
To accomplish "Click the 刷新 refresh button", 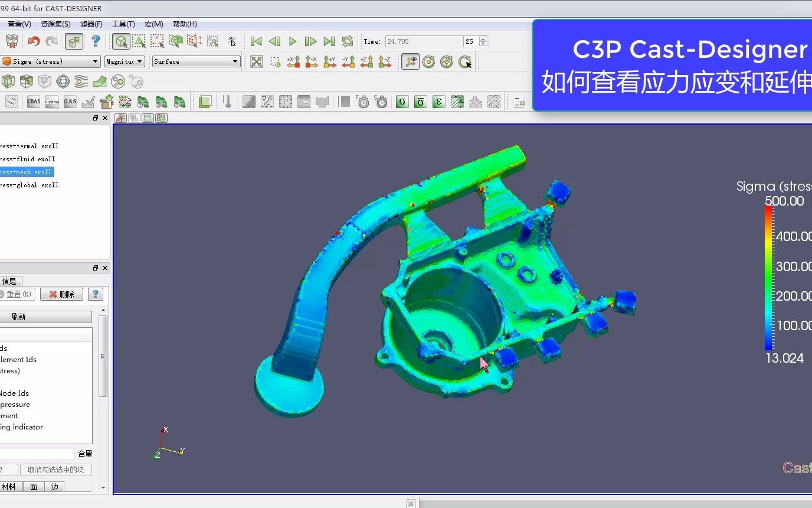I will [45, 317].
